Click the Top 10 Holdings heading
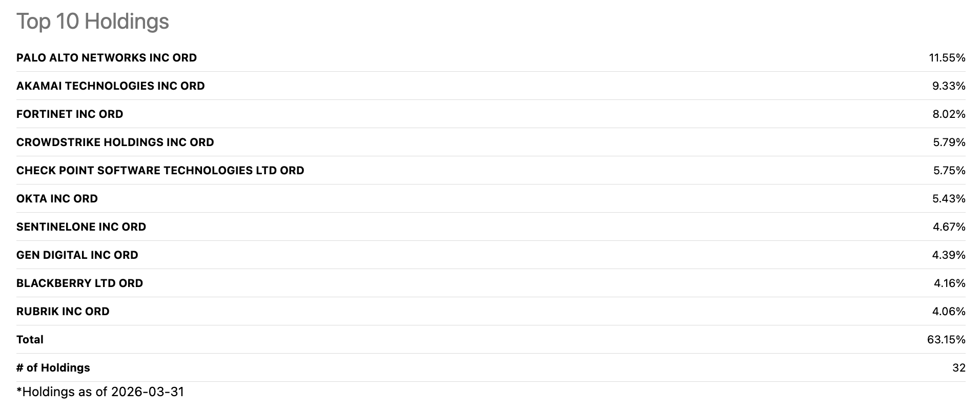 click(x=93, y=22)
